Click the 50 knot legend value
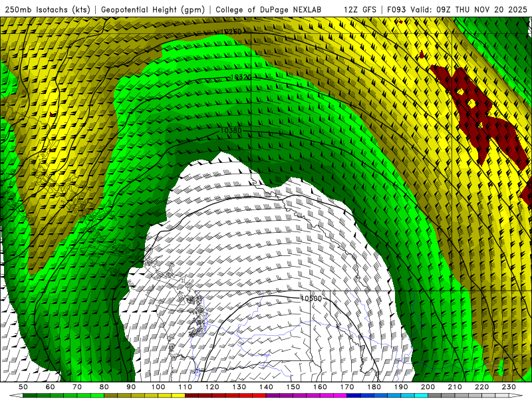 23,387
